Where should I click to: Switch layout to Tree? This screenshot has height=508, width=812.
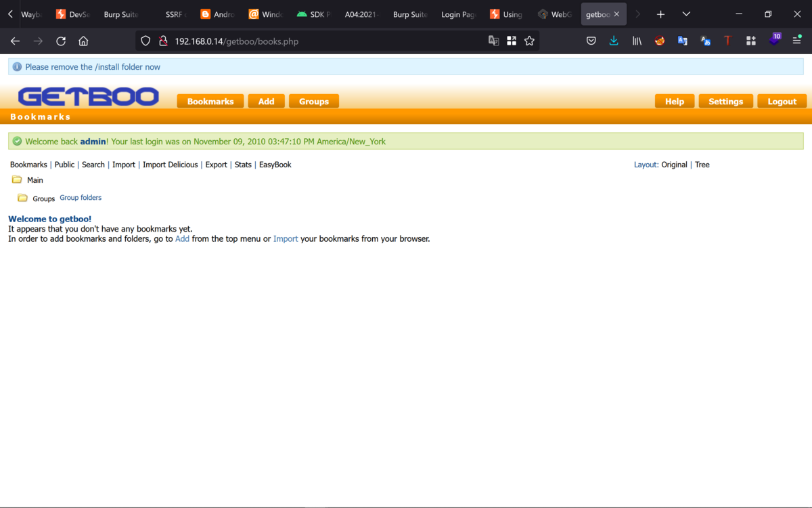702,165
